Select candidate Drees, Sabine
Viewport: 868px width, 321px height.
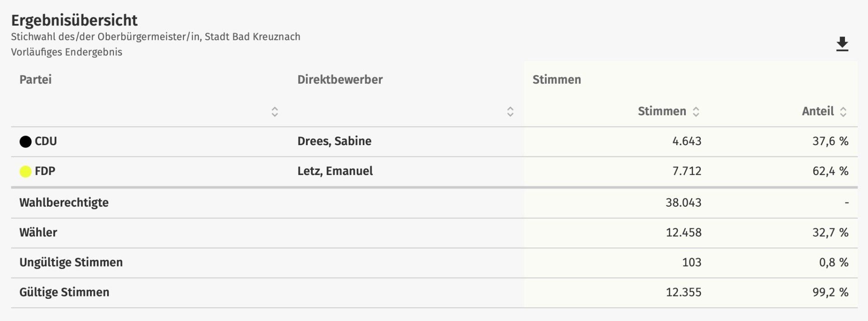tap(334, 141)
